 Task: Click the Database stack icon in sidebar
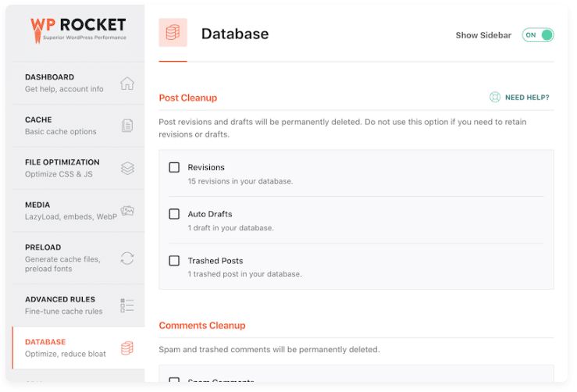[x=127, y=347]
